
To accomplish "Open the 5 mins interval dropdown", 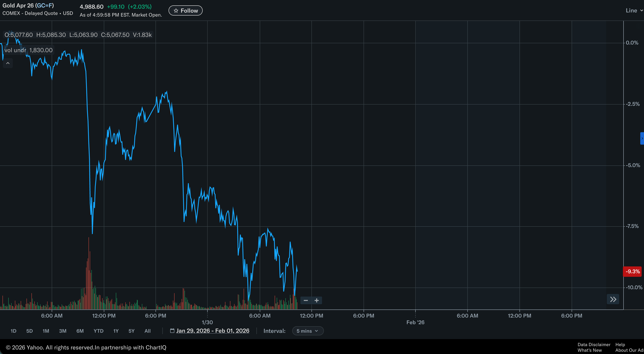I will click(x=308, y=331).
